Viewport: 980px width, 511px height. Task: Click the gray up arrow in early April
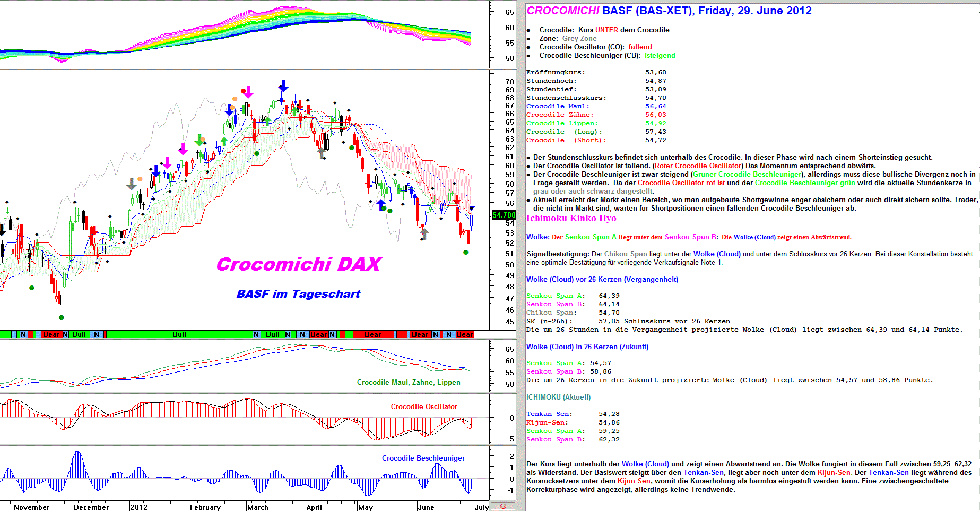322,153
